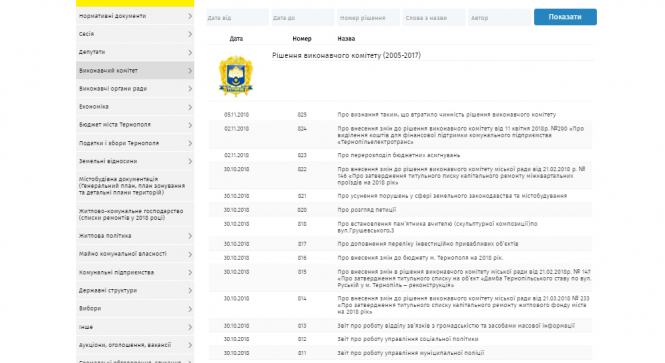
Task: Click the 05.11.2018 date cell
Action: coord(236,114)
